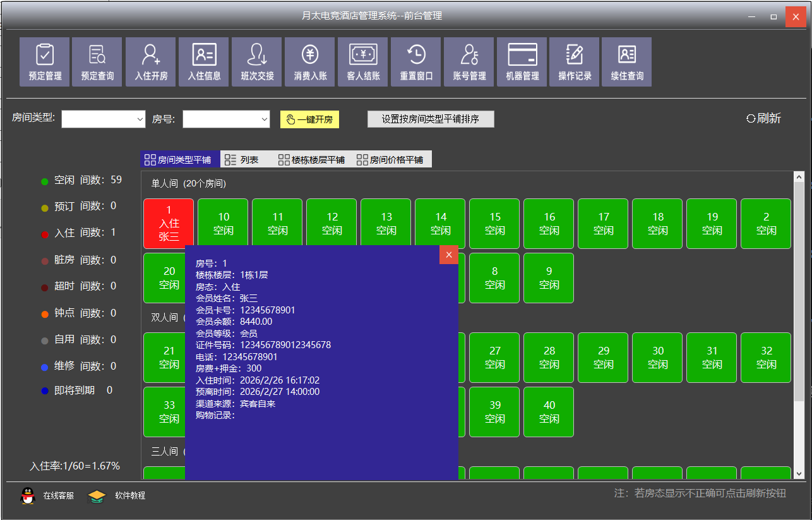Click the 重置窗口 reset window icon
This screenshot has height=520, width=812.
click(416, 61)
